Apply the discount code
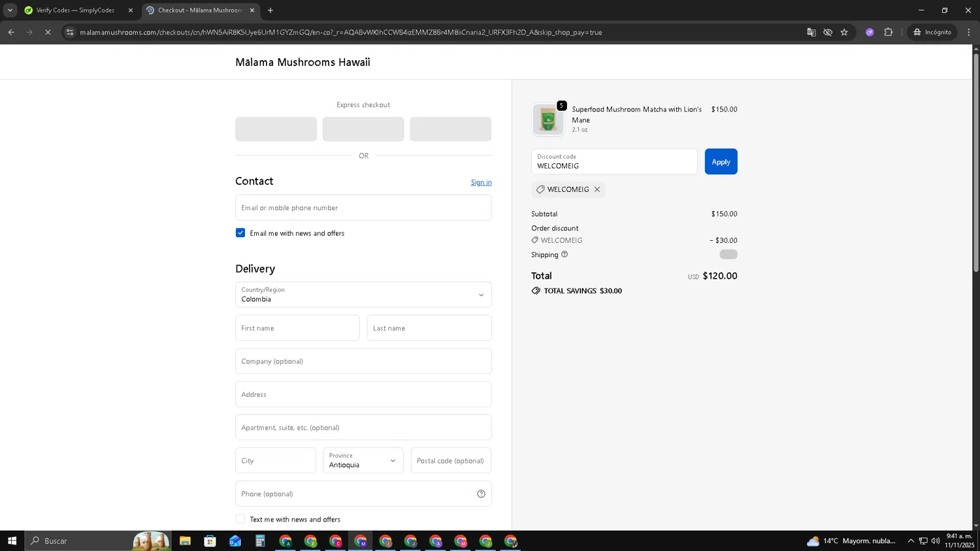980x551 pixels. 721,162
